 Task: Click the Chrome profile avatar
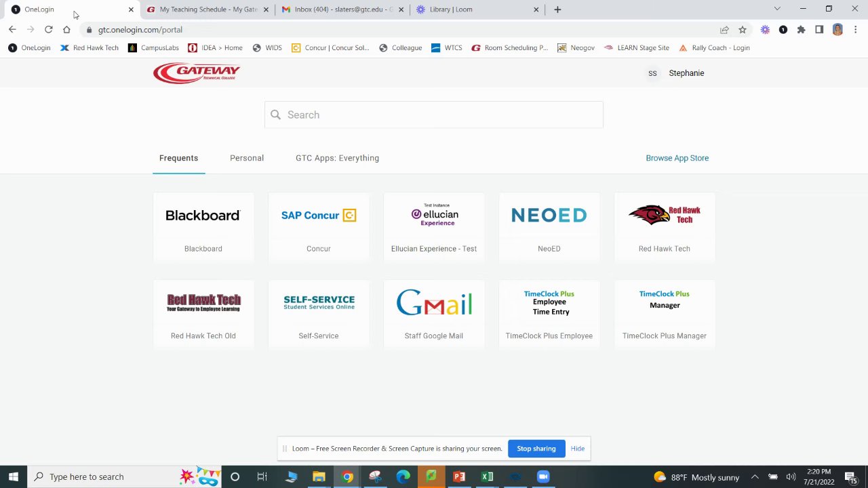837,30
